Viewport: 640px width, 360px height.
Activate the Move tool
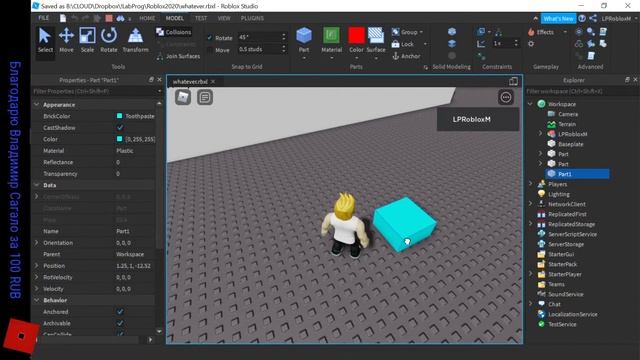click(66, 40)
